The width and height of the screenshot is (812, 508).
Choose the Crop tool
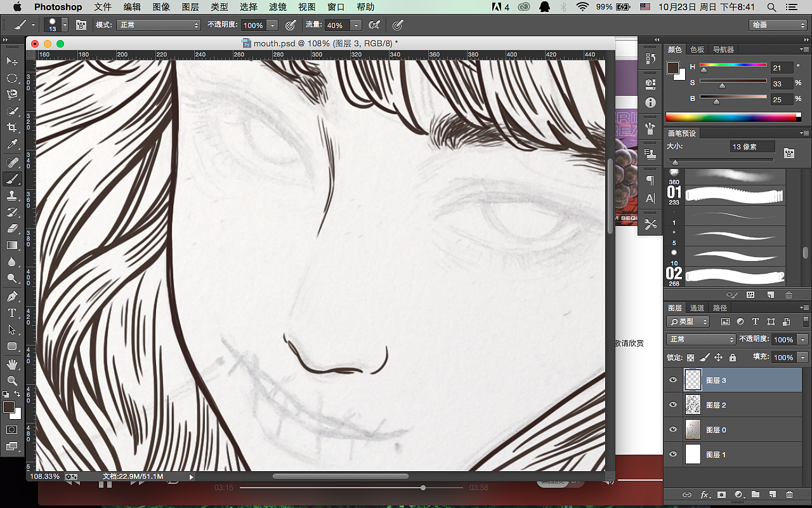(12, 128)
